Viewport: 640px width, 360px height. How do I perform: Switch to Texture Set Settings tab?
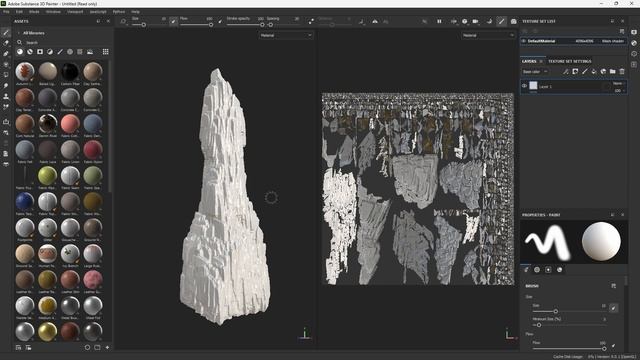click(x=569, y=61)
